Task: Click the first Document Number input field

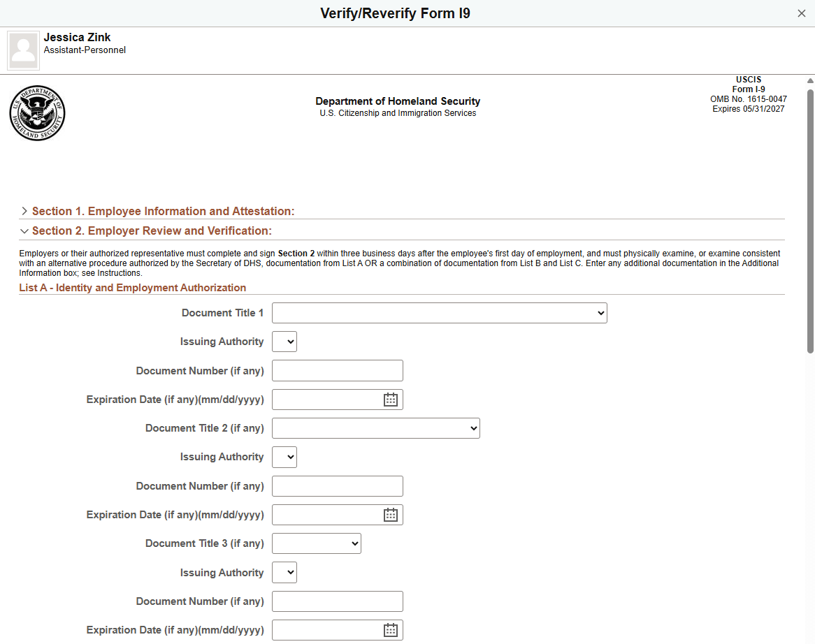Action: coord(337,370)
